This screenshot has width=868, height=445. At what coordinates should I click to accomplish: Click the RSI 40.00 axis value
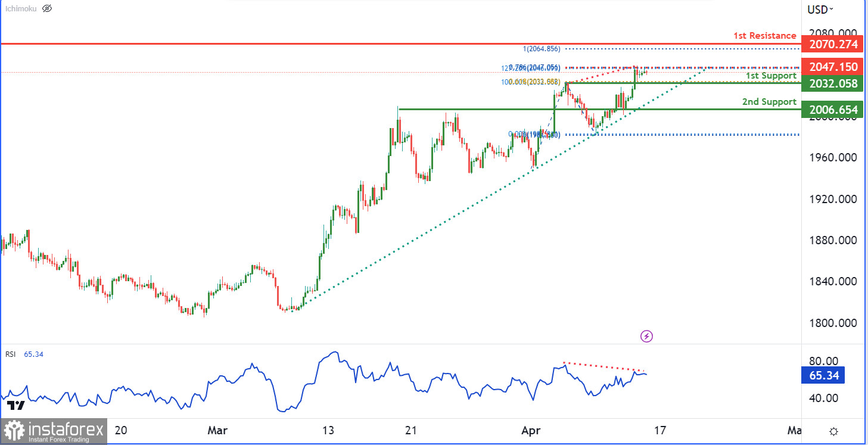tap(825, 398)
